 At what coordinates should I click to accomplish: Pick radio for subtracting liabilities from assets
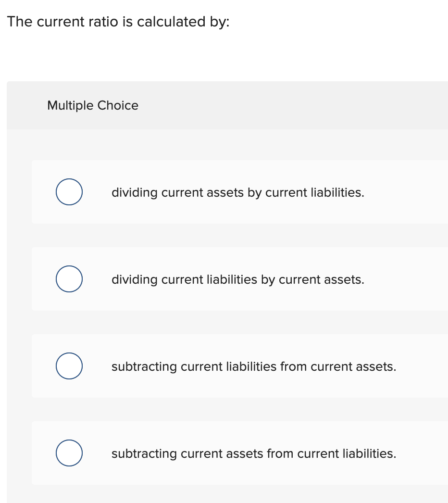pyautogui.click(x=69, y=366)
